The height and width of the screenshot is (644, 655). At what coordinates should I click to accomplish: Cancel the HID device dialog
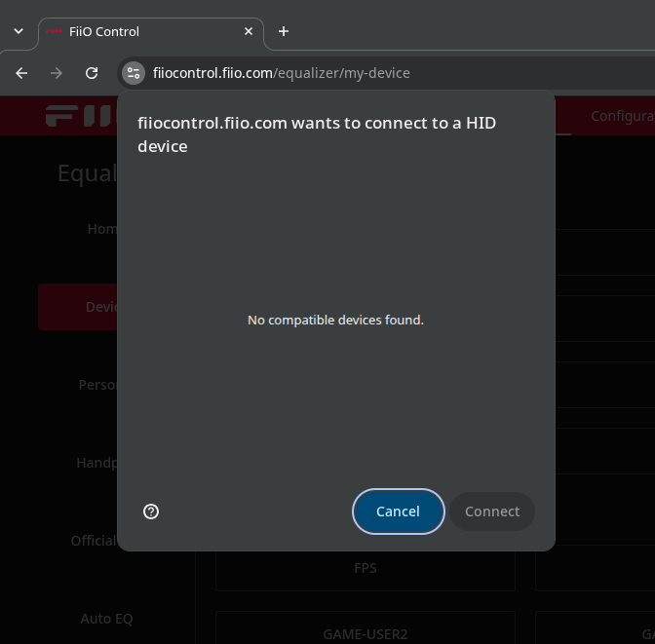[398, 511]
